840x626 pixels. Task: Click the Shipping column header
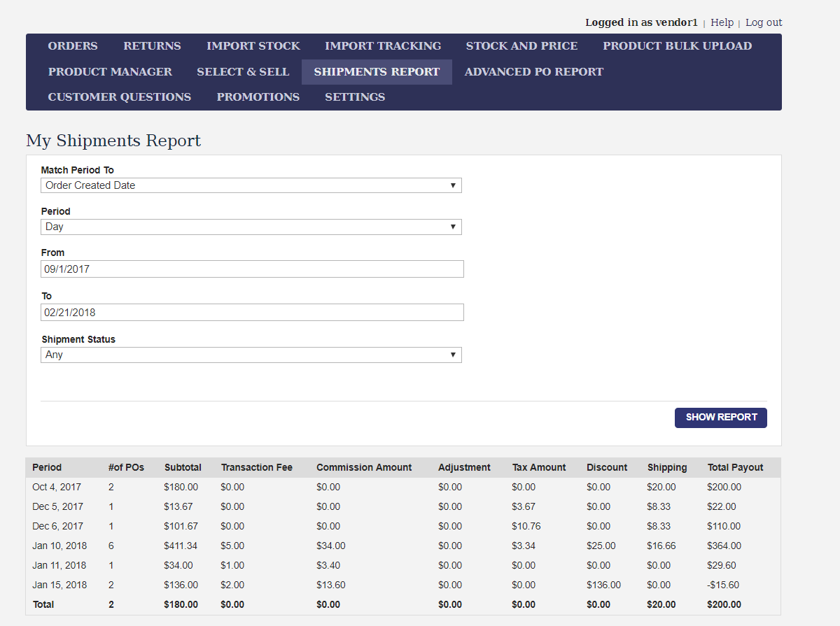click(x=667, y=467)
